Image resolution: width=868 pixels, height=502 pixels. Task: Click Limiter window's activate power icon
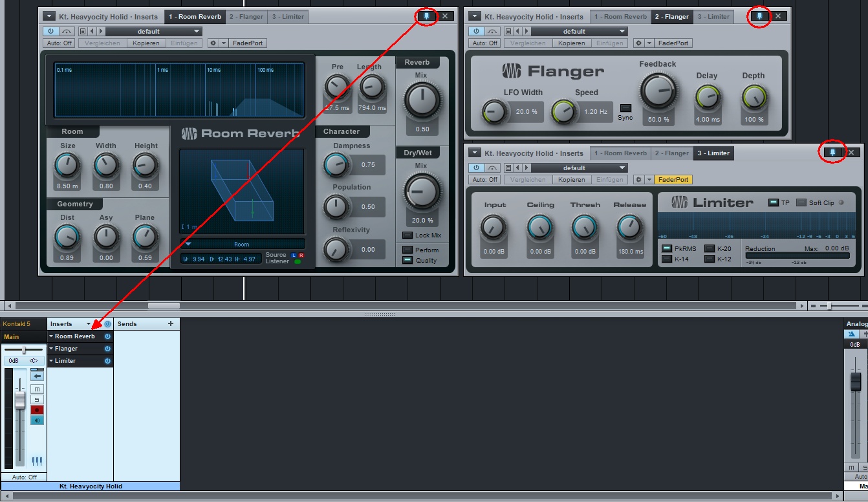pos(477,168)
